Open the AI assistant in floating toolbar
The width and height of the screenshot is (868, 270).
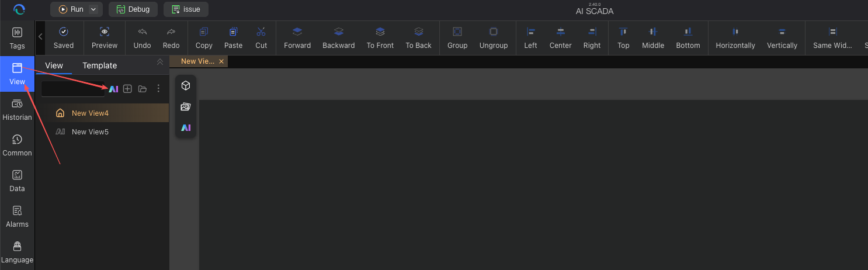pyautogui.click(x=186, y=127)
